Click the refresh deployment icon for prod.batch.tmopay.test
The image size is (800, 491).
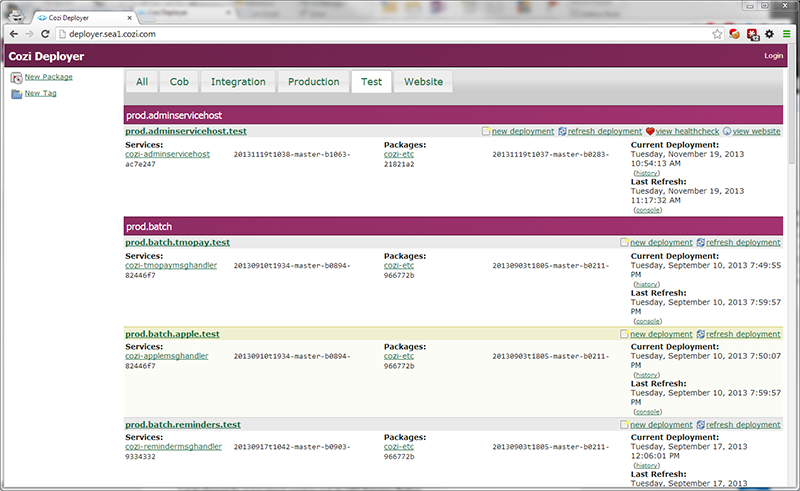[701, 242]
